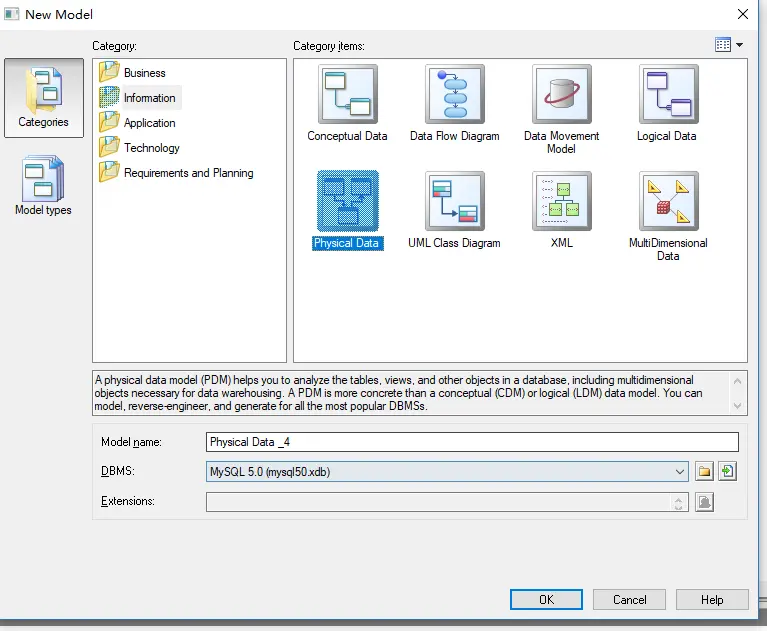The image size is (767, 631).
Task: Select the Application category label
Action: [150, 123]
